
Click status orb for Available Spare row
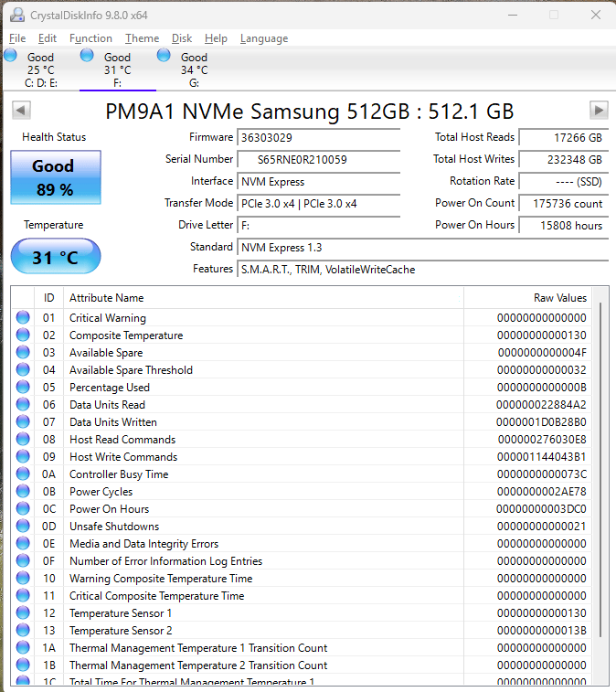click(x=23, y=352)
